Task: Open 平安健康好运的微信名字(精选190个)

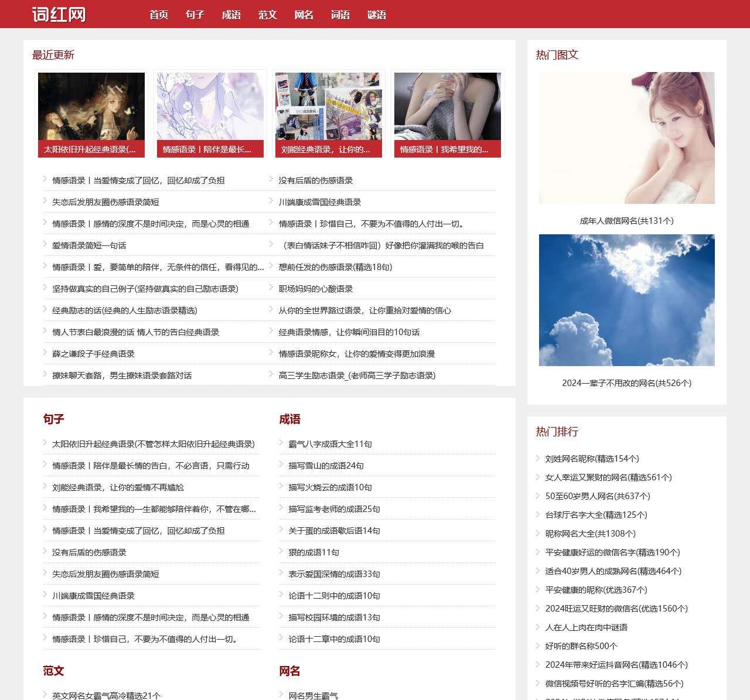Action: pyautogui.click(x=612, y=552)
